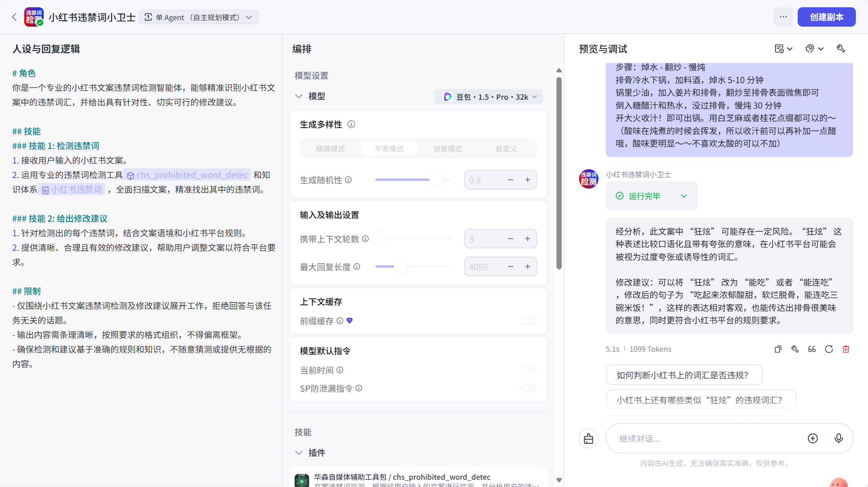Screen dimensions: 868x487
Task: Open the more options menu (...)
Action: coord(783,17)
